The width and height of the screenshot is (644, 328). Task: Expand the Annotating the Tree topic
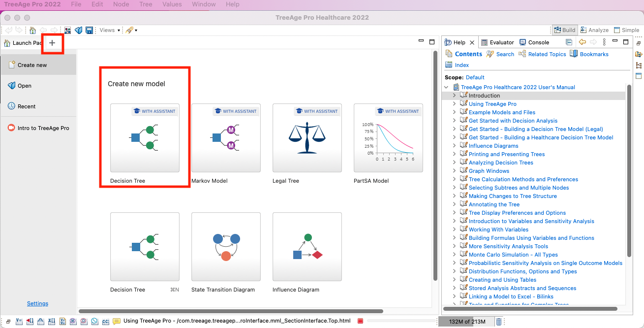454,204
